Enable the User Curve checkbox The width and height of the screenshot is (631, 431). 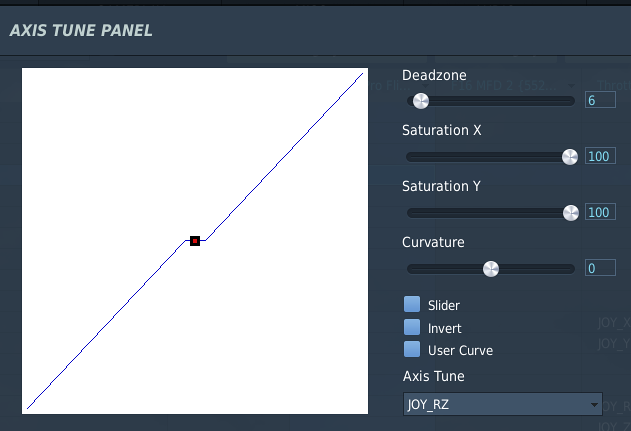tap(412, 349)
